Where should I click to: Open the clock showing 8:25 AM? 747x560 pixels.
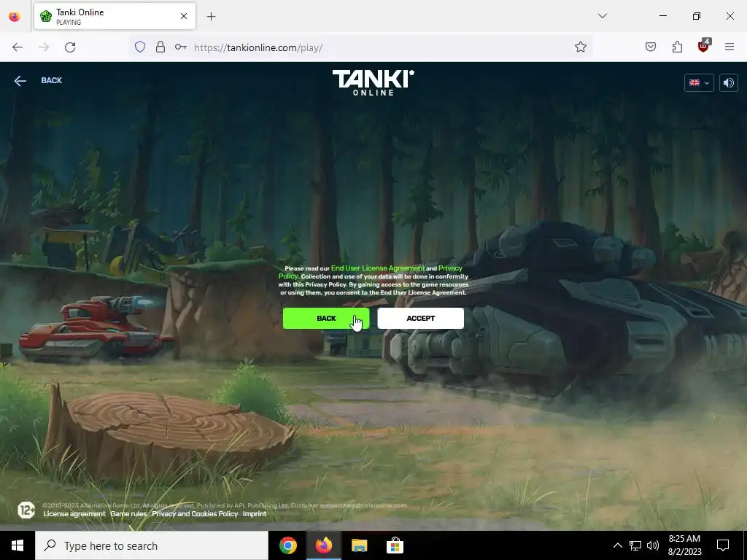(x=684, y=545)
